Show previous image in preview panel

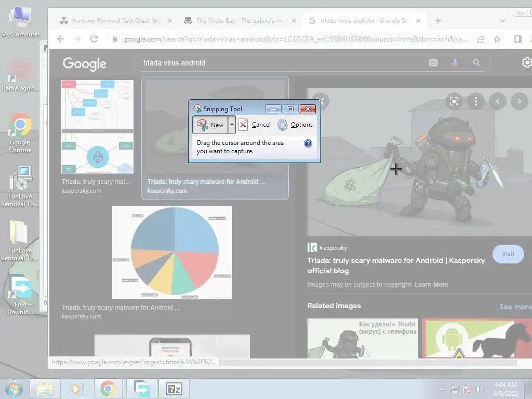point(497,101)
